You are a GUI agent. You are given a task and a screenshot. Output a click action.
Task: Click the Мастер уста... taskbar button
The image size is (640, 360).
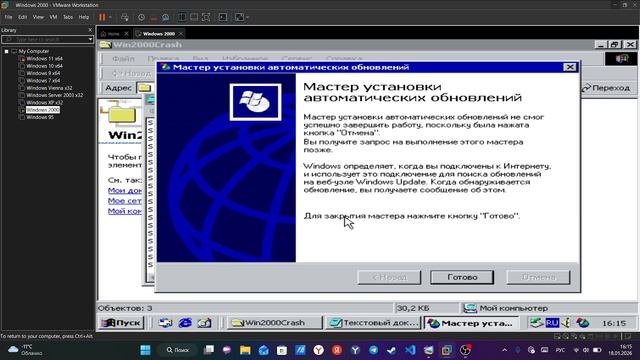[471, 323]
